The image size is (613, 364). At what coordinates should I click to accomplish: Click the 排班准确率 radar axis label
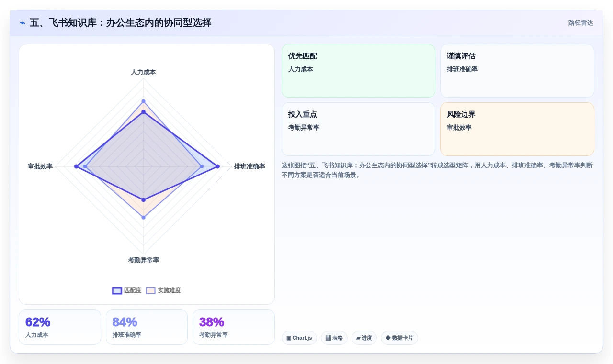pos(250,166)
